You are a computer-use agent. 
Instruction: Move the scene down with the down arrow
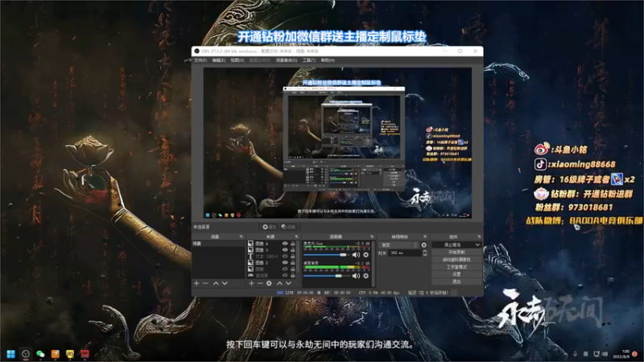[225, 283]
